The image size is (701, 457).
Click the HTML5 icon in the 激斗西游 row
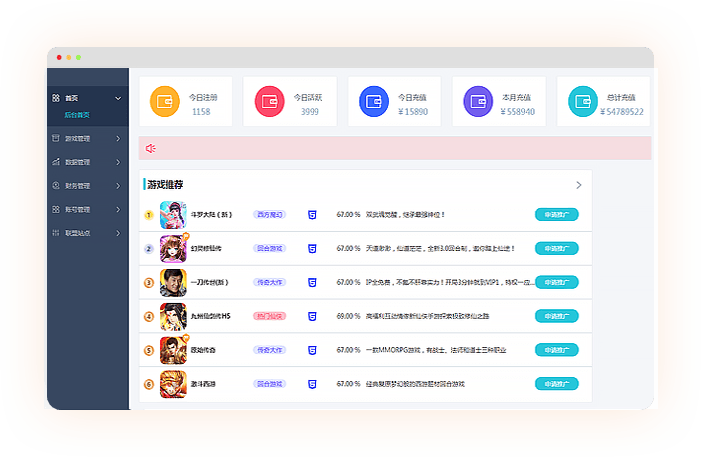[x=312, y=384]
